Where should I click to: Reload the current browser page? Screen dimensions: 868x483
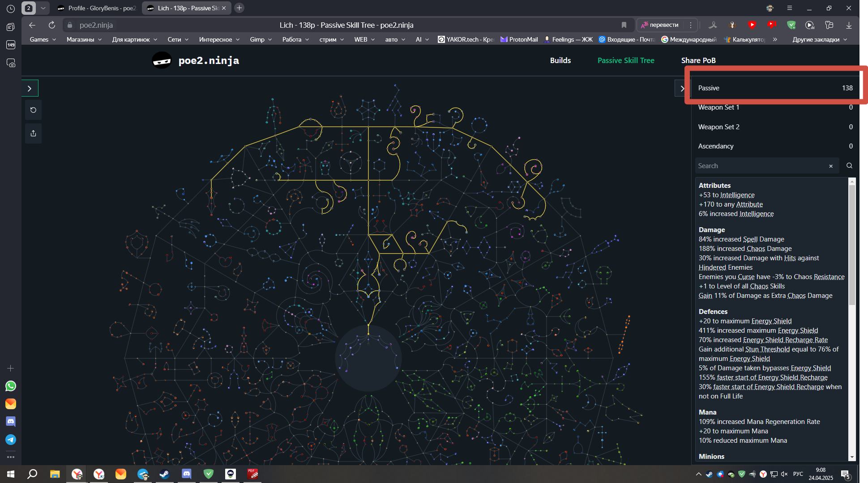click(x=52, y=25)
